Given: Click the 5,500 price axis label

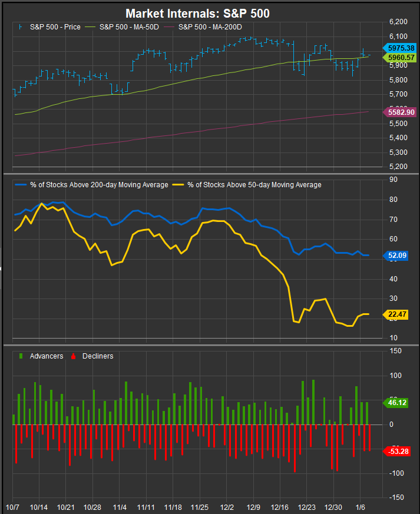Looking at the screenshot, I should tap(398, 124).
